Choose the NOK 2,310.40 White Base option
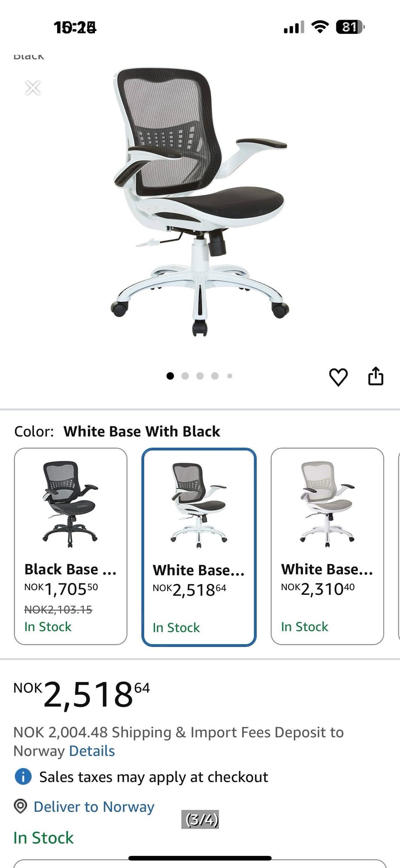The width and height of the screenshot is (400, 868). pyautogui.click(x=327, y=546)
